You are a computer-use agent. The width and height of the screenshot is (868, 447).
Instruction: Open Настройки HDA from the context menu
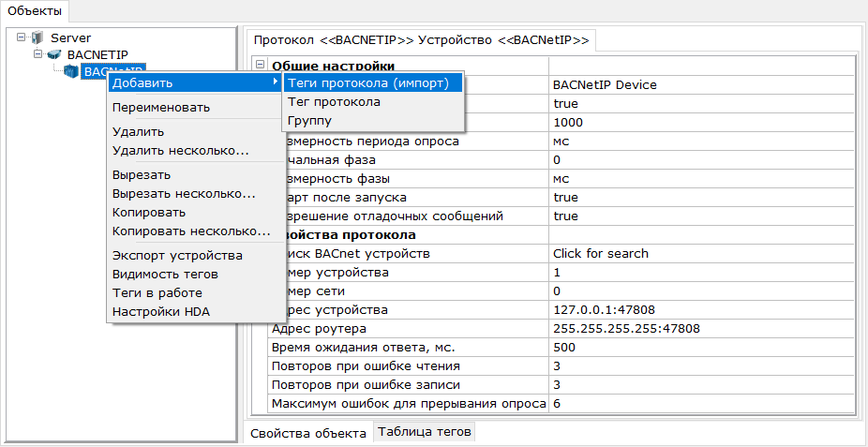[194, 312]
